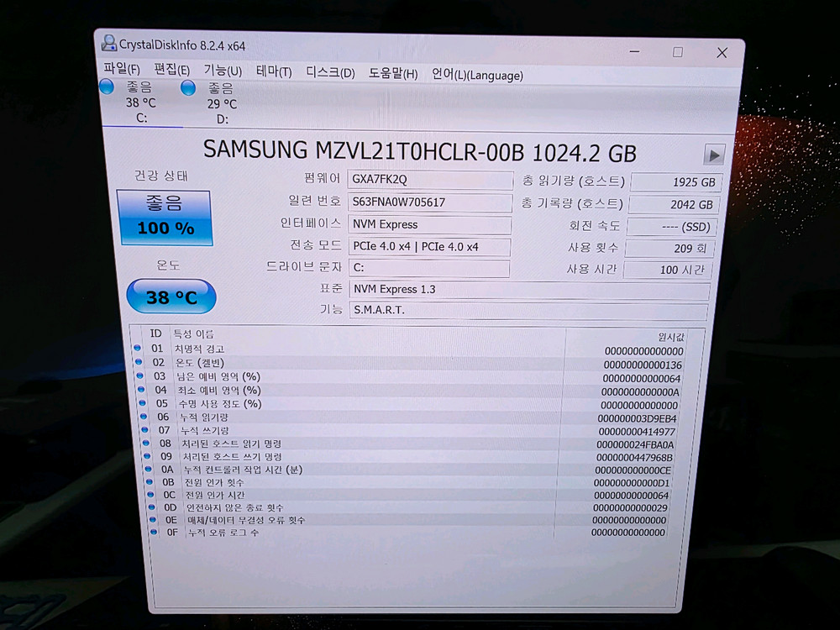Open the 파일(F) menu
The image size is (840, 630).
[x=123, y=71]
